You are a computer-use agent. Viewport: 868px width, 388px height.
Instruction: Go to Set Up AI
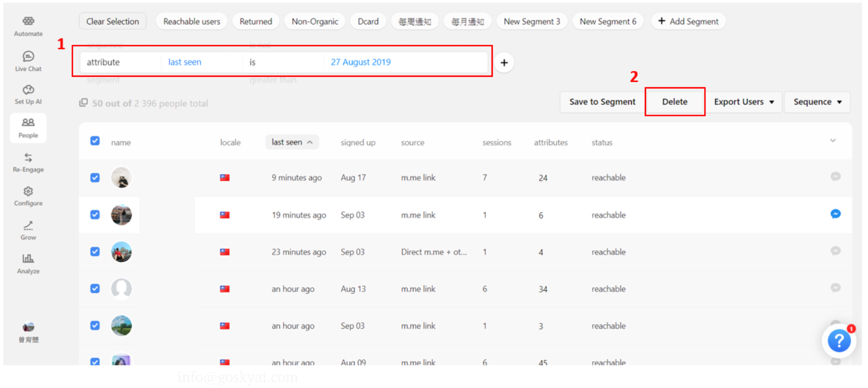(28, 90)
